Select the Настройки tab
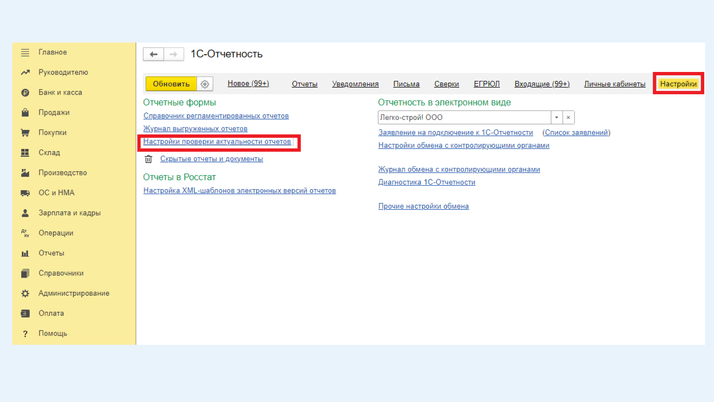 coord(678,84)
